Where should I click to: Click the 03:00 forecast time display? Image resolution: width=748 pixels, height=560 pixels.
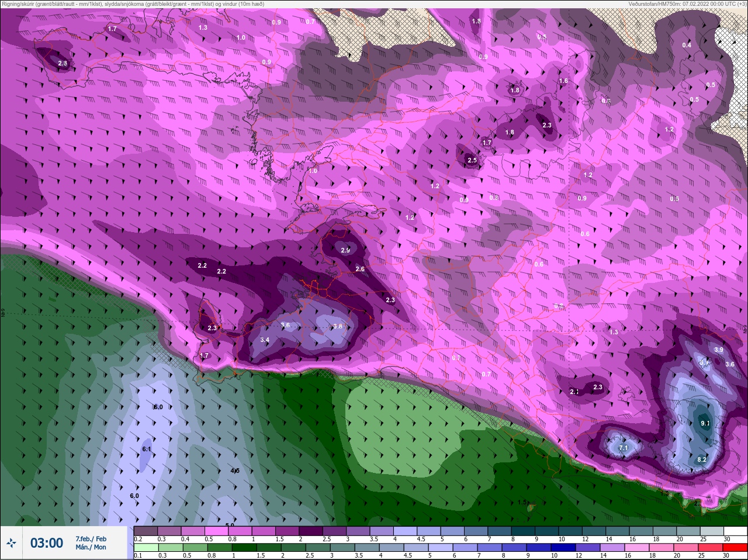tap(47, 543)
